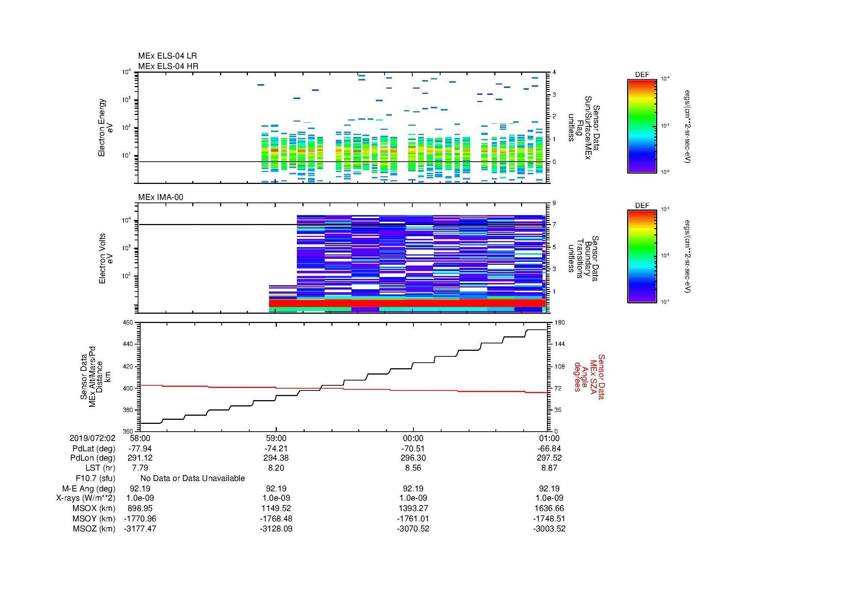Click the 'LST (hr)' row label
The width and height of the screenshot is (868, 613).
100,468
